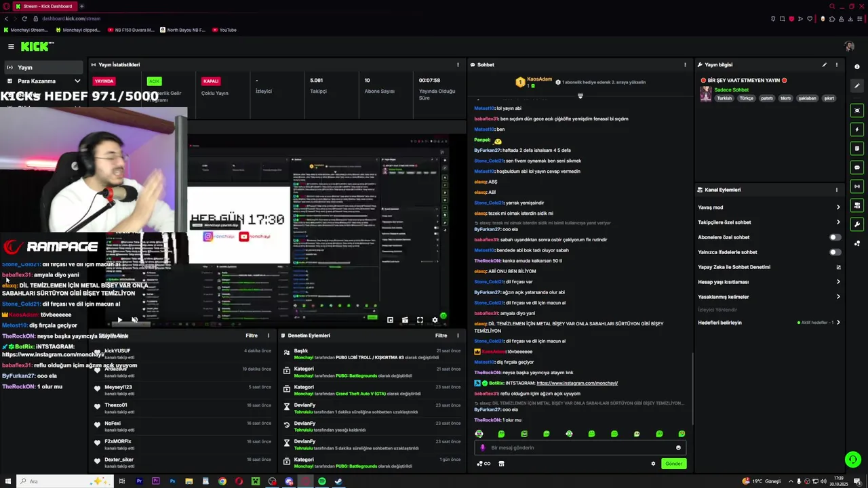The width and height of the screenshot is (868, 488).
Task: Select the pencil edit-layout icon in right sidebar
Action: tap(857, 85)
